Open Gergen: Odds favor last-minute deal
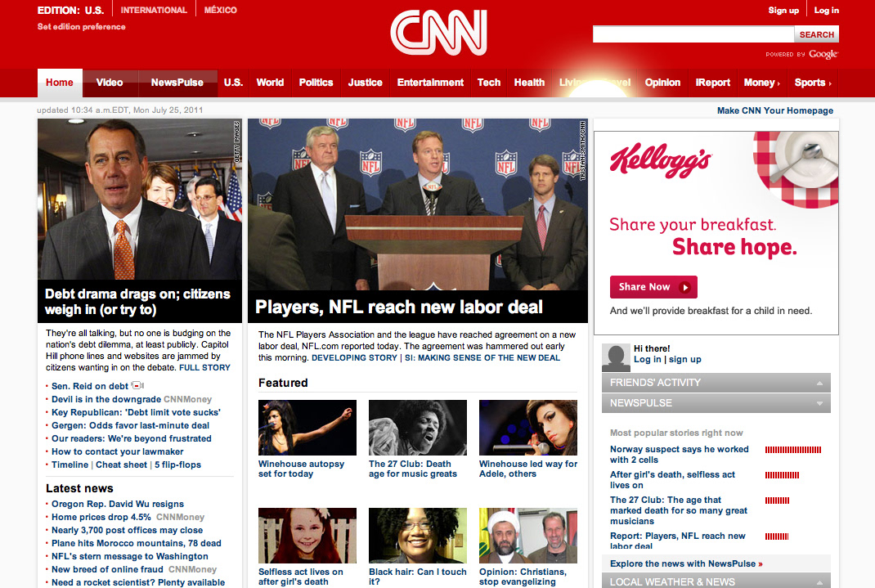The image size is (875, 588). click(x=131, y=425)
